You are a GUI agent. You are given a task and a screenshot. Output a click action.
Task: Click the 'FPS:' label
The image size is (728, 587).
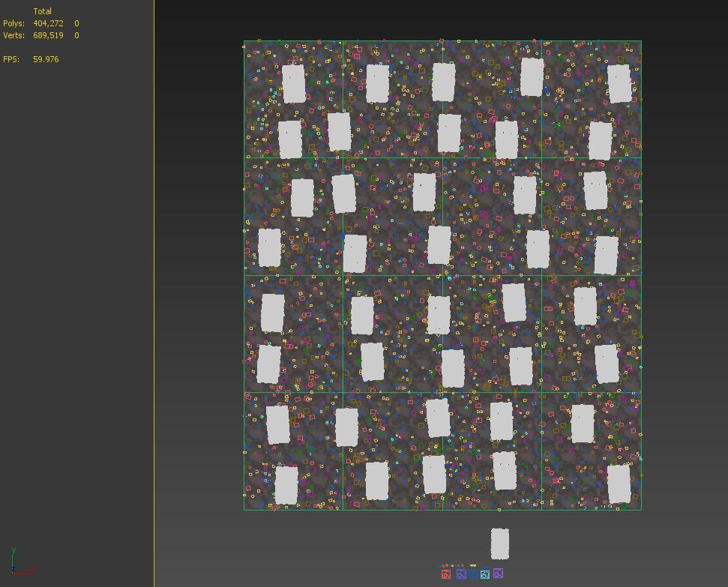11,59
